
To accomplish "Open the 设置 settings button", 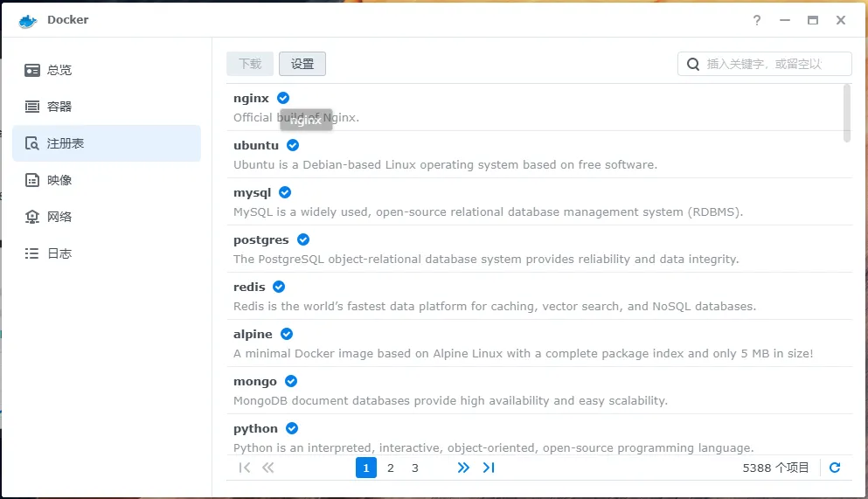I will (x=302, y=64).
